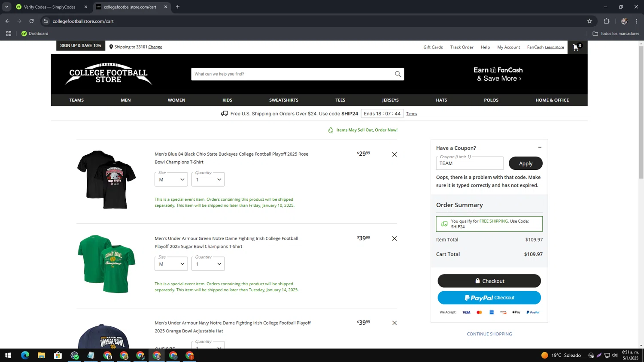Open Quantity dropdown for Sugar Bowl shirt
644x362 pixels.
pyautogui.click(x=208, y=264)
